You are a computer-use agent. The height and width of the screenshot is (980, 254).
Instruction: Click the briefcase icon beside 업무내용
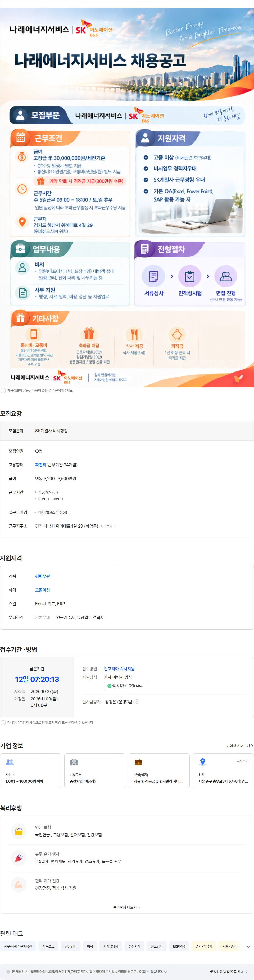click(x=20, y=249)
